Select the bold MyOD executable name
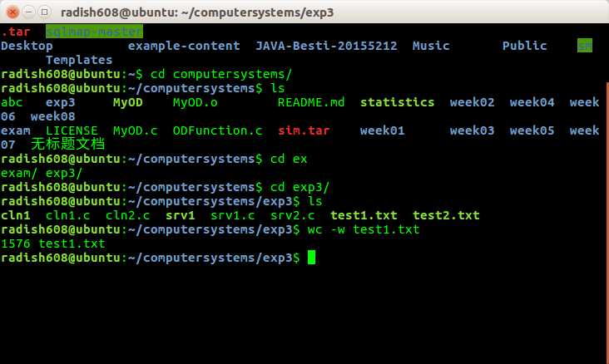Viewport: 609px width, 364px height. pos(128,102)
